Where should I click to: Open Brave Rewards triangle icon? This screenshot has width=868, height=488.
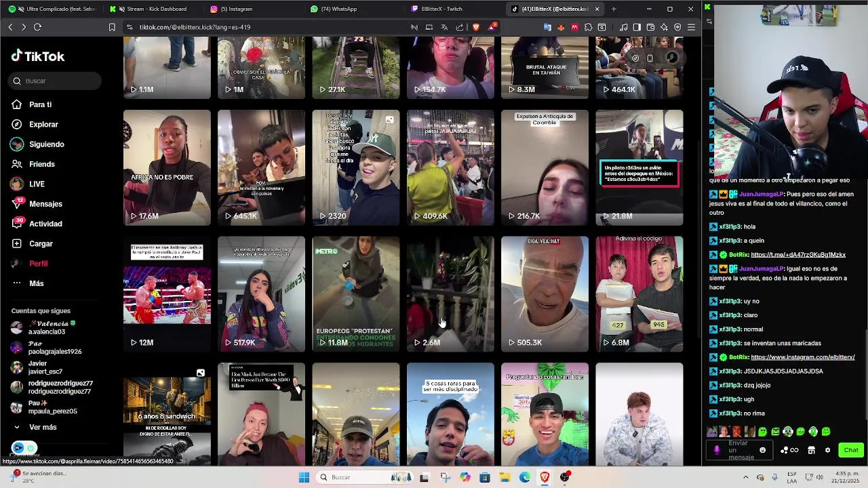coord(492,27)
